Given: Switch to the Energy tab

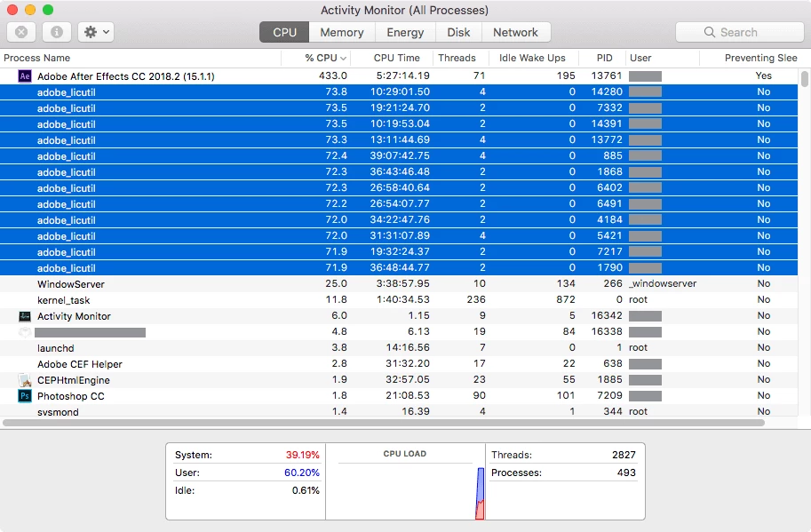Looking at the screenshot, I should pyautogui.click(x=405, y=32).
